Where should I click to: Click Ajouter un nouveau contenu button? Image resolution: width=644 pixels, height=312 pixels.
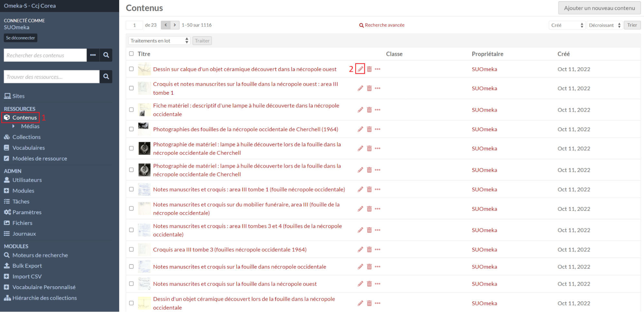pyautogui.click(x=599, y=8)
